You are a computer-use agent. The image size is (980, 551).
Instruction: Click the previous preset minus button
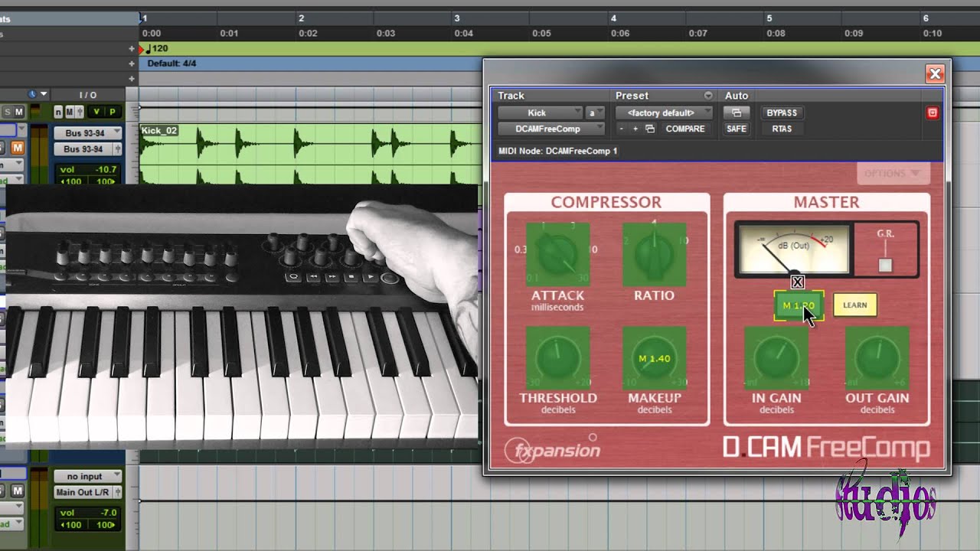(x=622, y=129)
